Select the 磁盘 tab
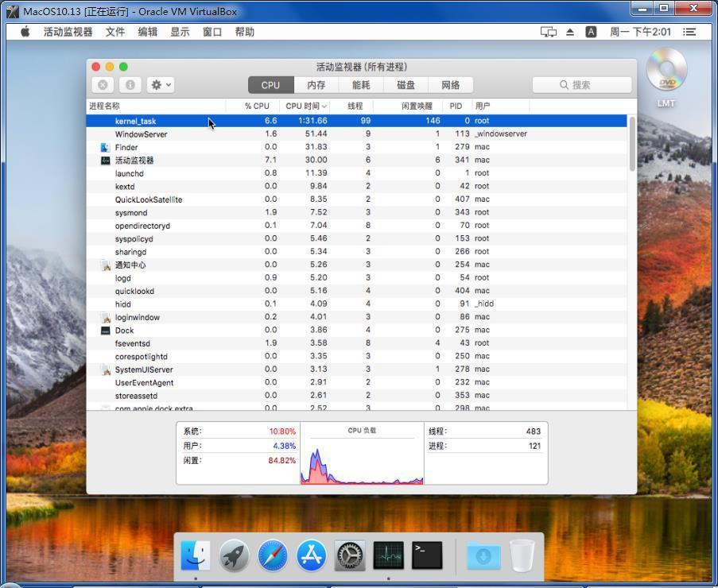The width and height of the screenshot is (718, 588). [406, 85]
